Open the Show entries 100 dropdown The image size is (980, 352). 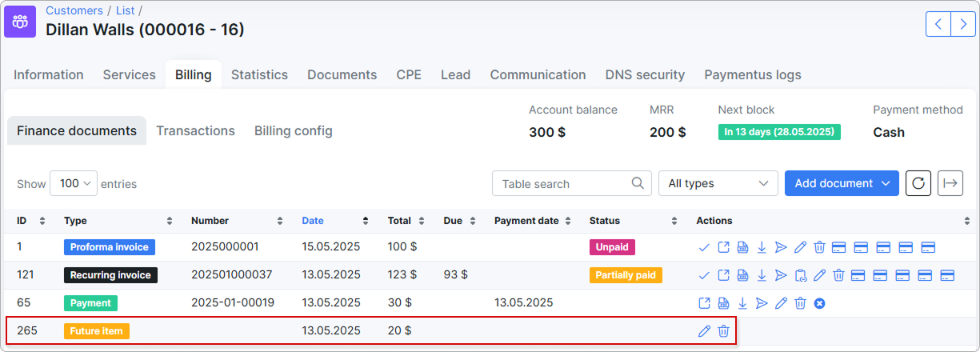pyautogui.click(x=73, y=183)
